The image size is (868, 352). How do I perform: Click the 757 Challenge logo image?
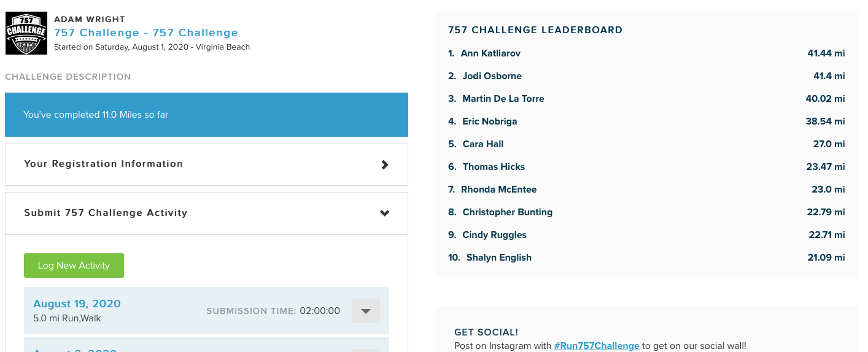(26, 33)
